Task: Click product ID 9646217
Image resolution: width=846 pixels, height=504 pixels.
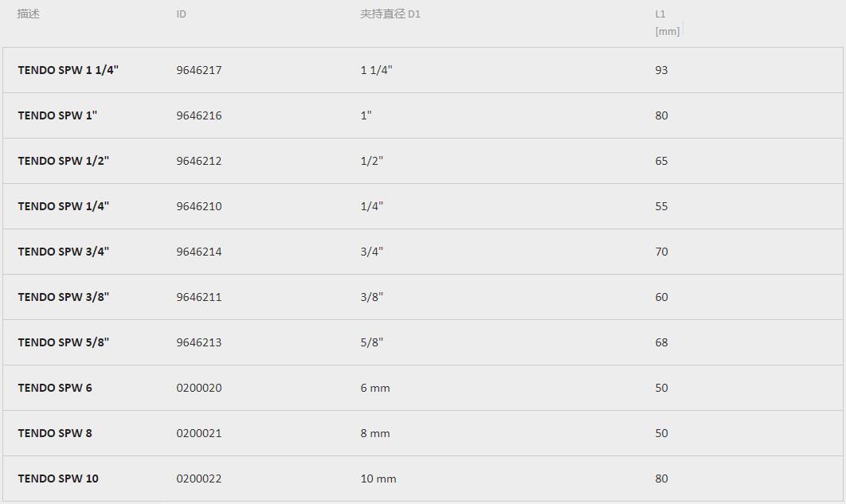Action: pyautogui.click(x=199, y=70)
